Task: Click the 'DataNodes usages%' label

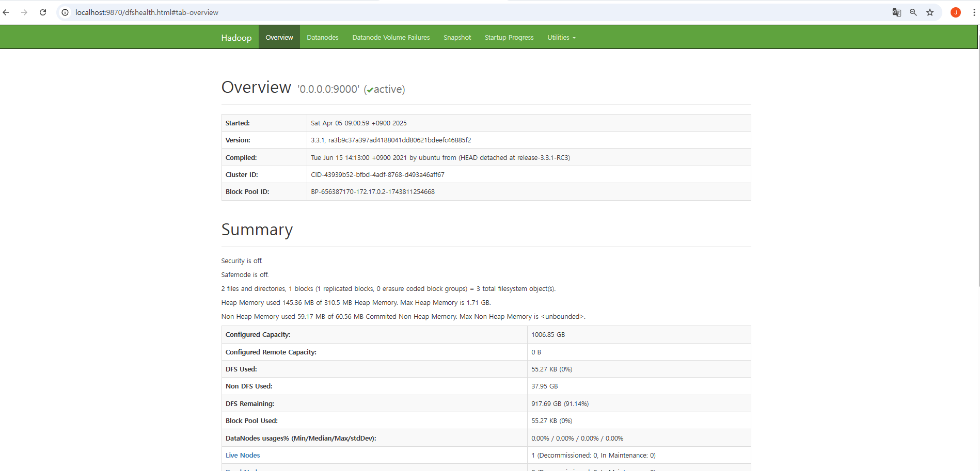Action: tap(301, 438)
